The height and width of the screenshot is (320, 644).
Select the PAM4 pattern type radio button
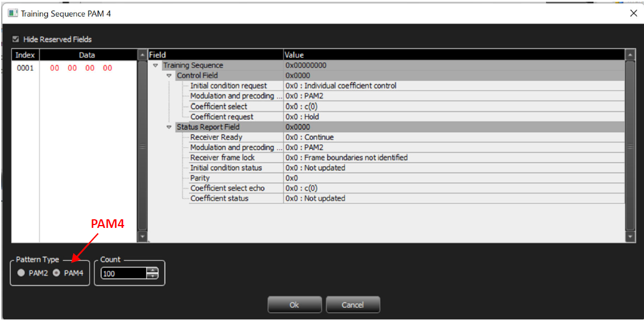tap(56, 273)
